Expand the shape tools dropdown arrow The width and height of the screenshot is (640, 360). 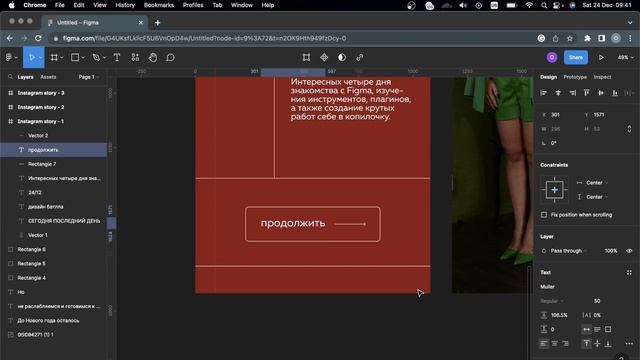[83, 58]
